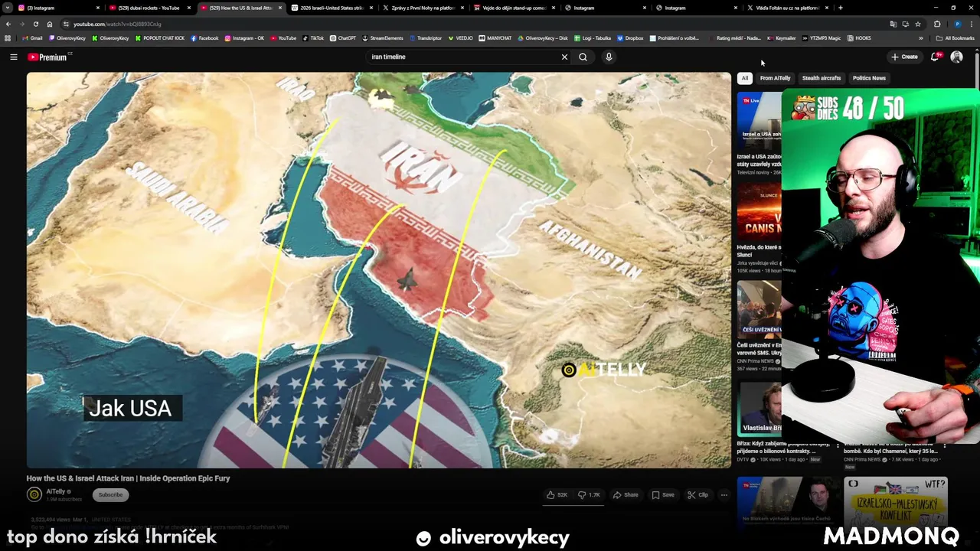Image resolution: width=980 pixels, height=551 pixels.
Task: Like the video with thumbs up
Action: [557, 494]
